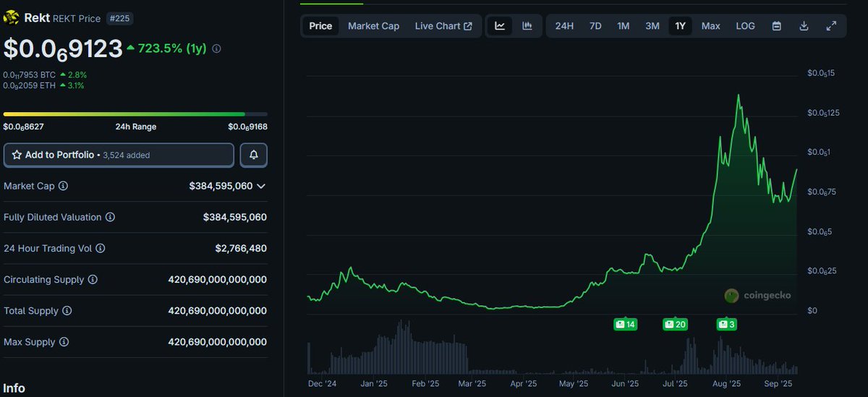The width and height of the screenshot is (868, 397).
Task: Click the Mar '25 x-axis label
Action: [473, 384]
